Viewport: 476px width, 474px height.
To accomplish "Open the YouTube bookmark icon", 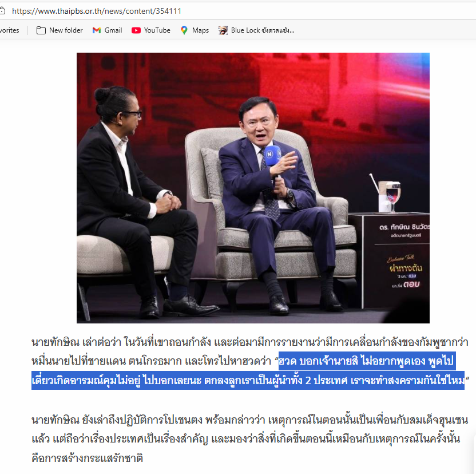I will coord(136,30).
